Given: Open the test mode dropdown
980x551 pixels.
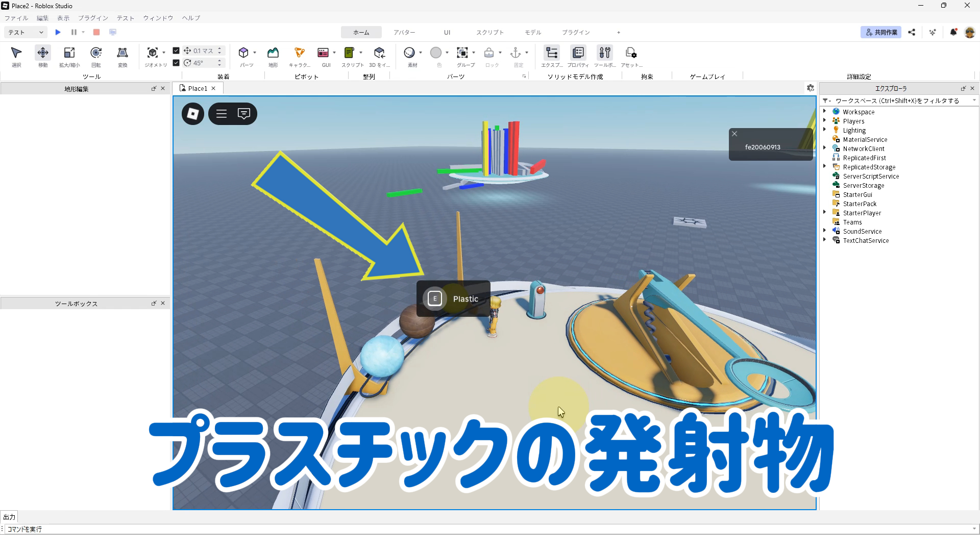Looking at the screenshot, I should (x=26, y=32).
